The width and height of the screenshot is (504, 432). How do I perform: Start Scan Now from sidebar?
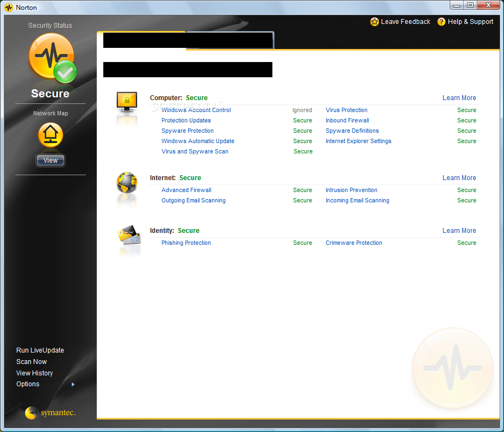[32, 362]
